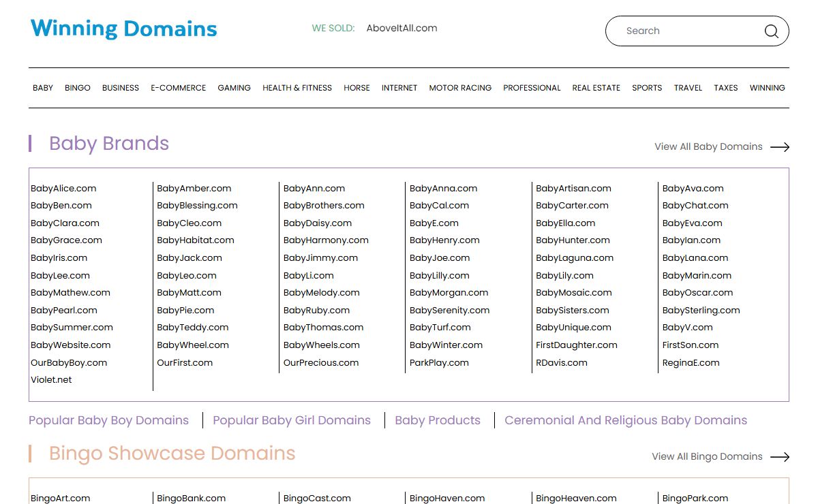Open the BUSINESS menu category

tap(121, 88)
